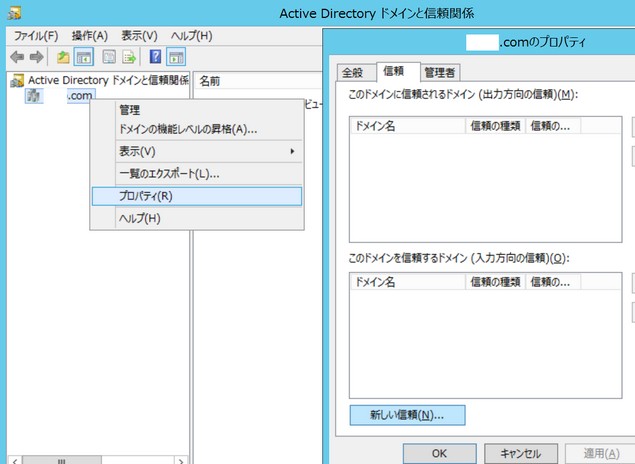Screen dimensions: 635x464
Task: Choose ヘルプ(H) in the context menu
Action: [197, 218]
